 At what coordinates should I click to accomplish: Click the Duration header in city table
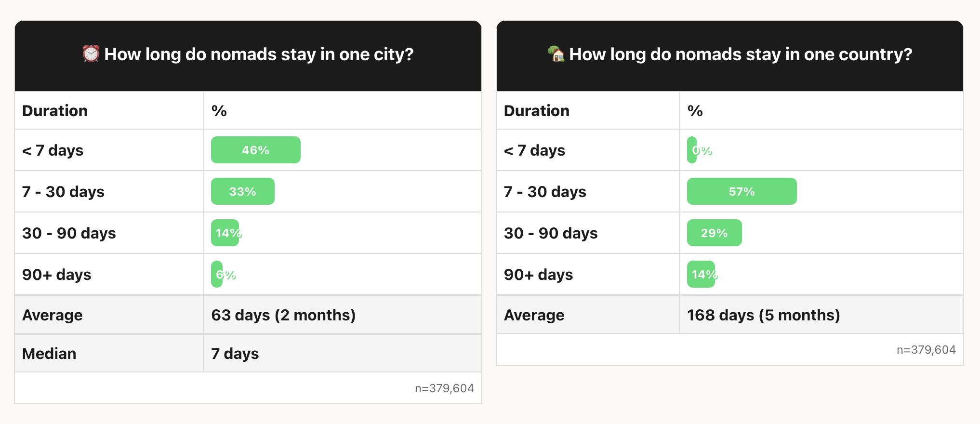coord(55,111)
